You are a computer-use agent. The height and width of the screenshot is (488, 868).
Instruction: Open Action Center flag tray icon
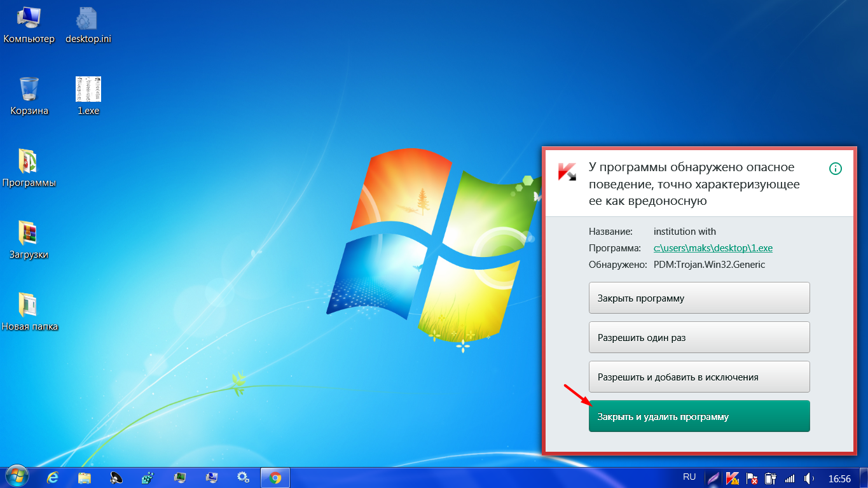[x=752, y=478]
